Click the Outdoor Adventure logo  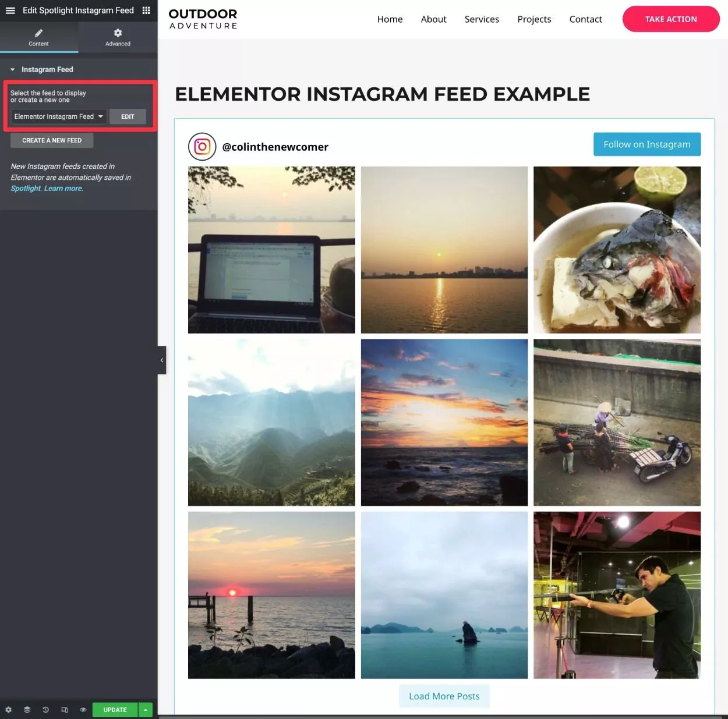(x=203, y=19)
